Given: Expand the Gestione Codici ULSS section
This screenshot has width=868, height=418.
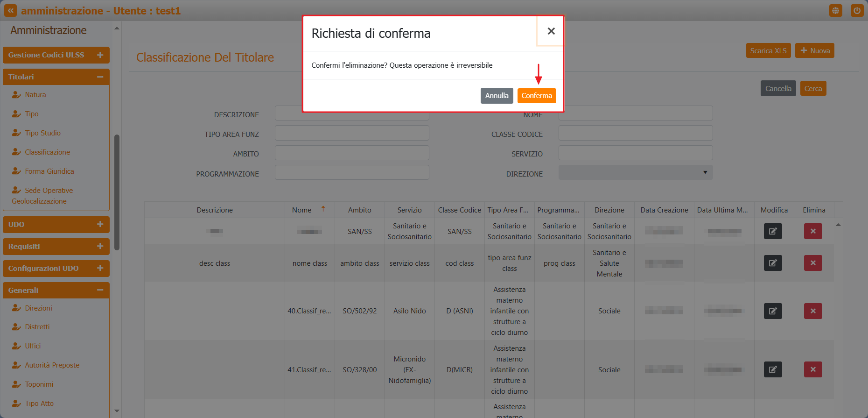Looking at the screenshot, I should pyautogui.click(x=100, y=55).
